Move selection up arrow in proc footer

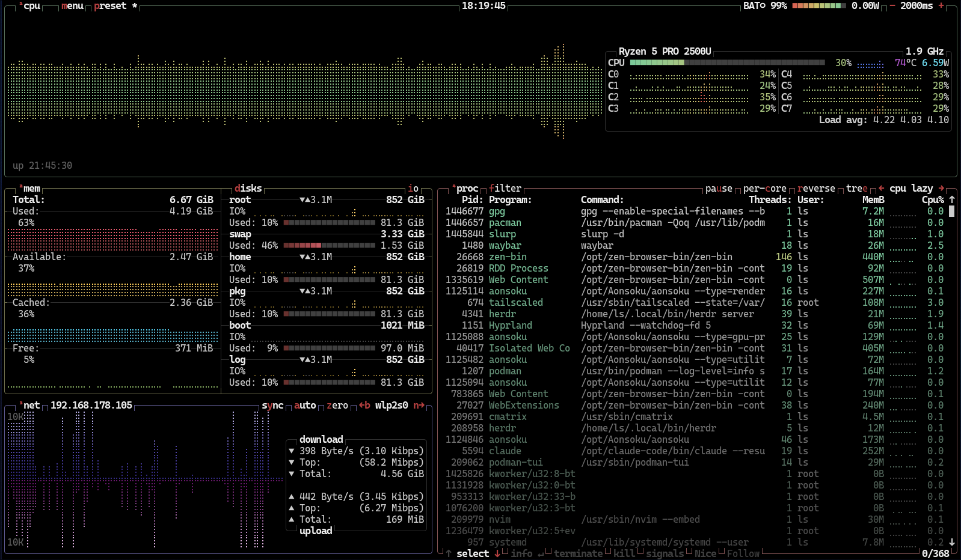pyautogui.click(x=449, y=553)
